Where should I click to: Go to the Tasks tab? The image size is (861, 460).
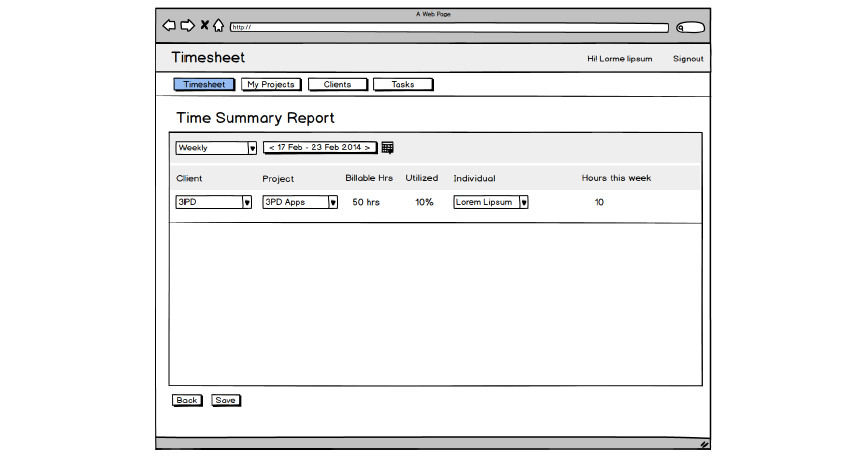[403, 85]
